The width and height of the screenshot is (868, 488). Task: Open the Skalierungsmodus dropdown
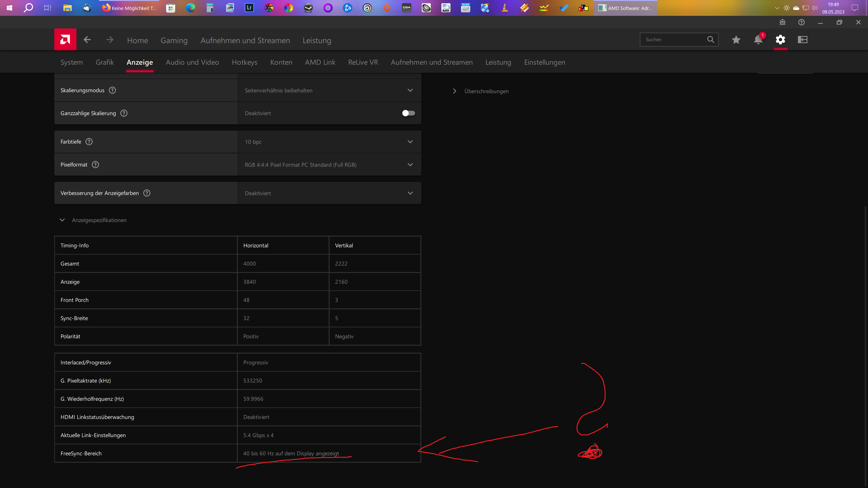[410, 90]
